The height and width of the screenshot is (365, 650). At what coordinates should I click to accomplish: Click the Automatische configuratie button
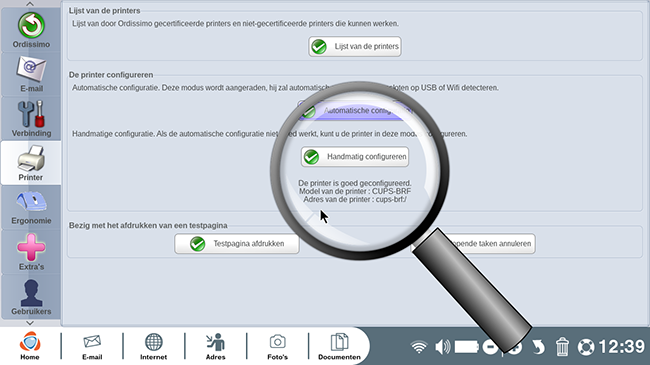point(355,110)
